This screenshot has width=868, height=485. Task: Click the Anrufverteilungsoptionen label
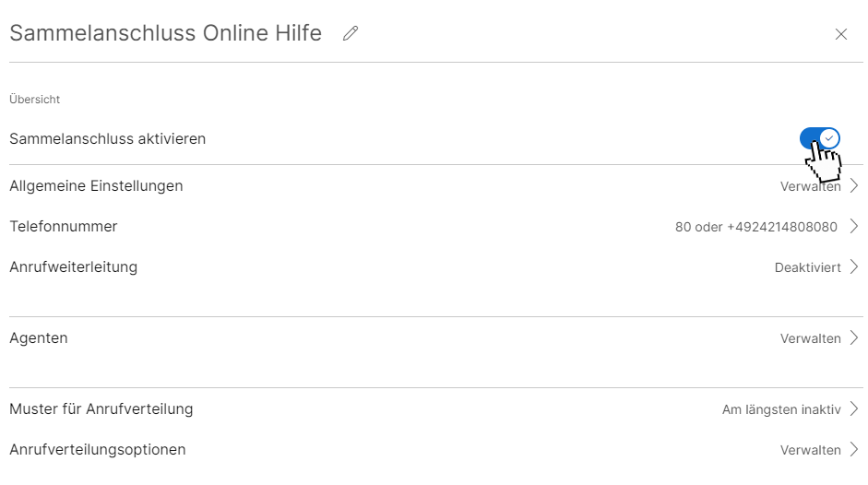point(98,450)
